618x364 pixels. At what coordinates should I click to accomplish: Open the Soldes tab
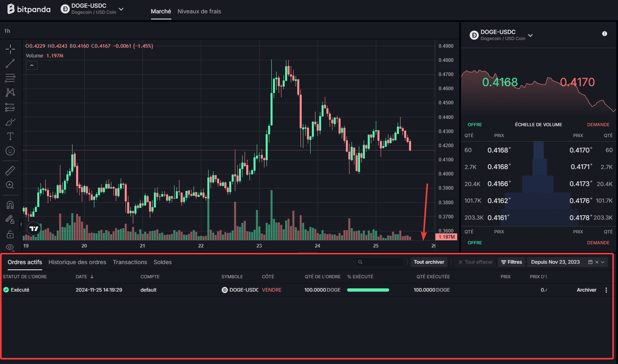(x=163, y=262)
